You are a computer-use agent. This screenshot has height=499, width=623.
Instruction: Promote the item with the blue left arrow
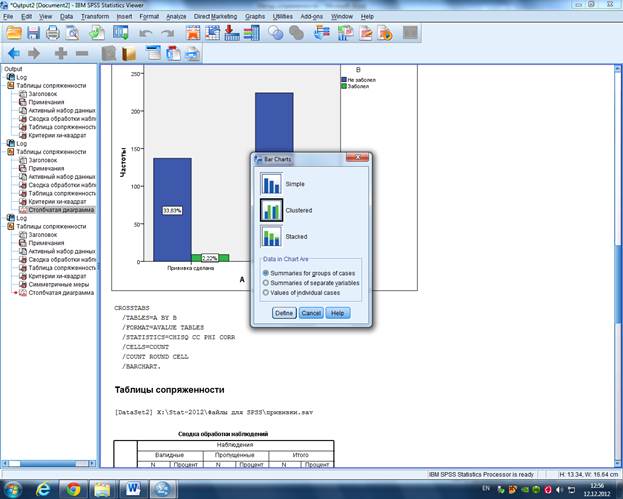[x=14, y=53]
